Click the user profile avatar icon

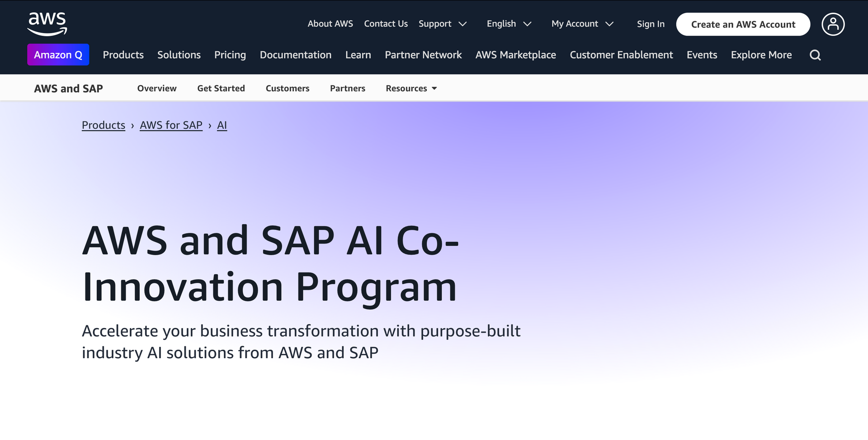click(833, 24)
